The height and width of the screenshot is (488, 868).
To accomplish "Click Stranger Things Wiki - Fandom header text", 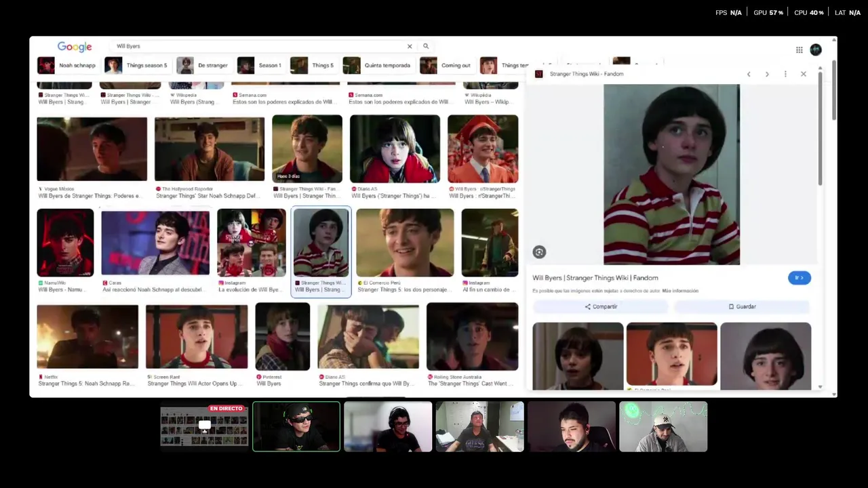I will [x=587, y=74].
